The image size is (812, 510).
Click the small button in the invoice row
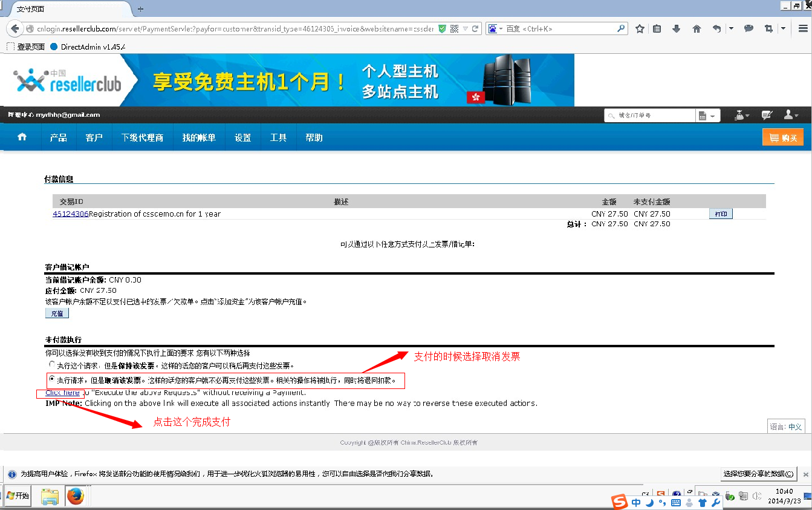(721, 214)
